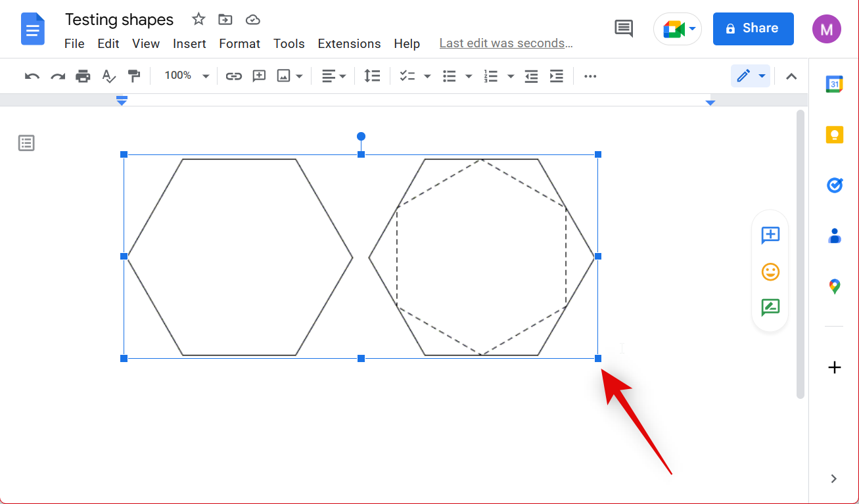Viewport: 859px width, 504px height.
Task: Open Google Calendar in the side panel
Action: [835, 84]
